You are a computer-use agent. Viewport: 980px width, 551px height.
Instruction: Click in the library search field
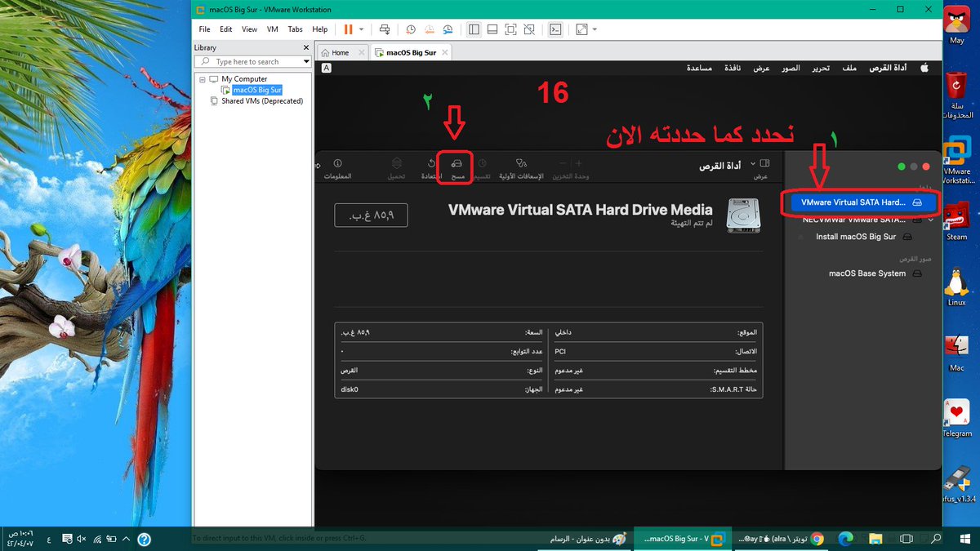point(252,61)
